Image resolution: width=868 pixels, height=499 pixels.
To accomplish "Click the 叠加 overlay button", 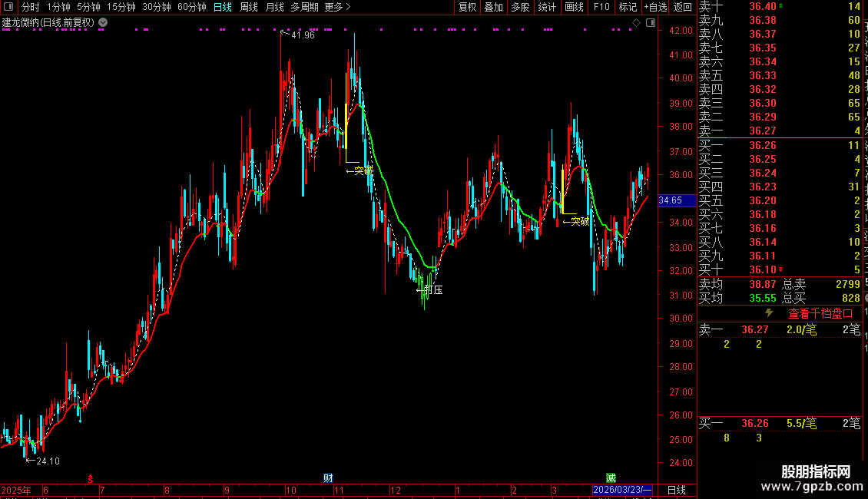I will [494, 7].
